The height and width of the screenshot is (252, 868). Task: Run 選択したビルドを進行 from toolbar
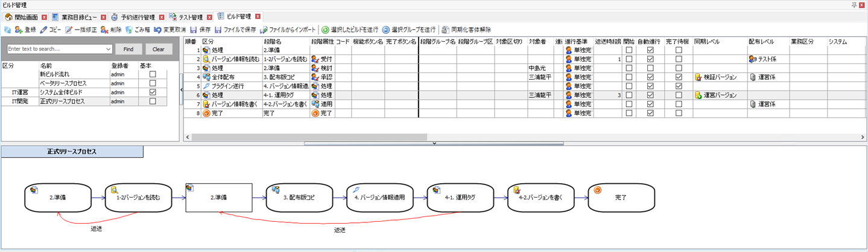[325, 29]
